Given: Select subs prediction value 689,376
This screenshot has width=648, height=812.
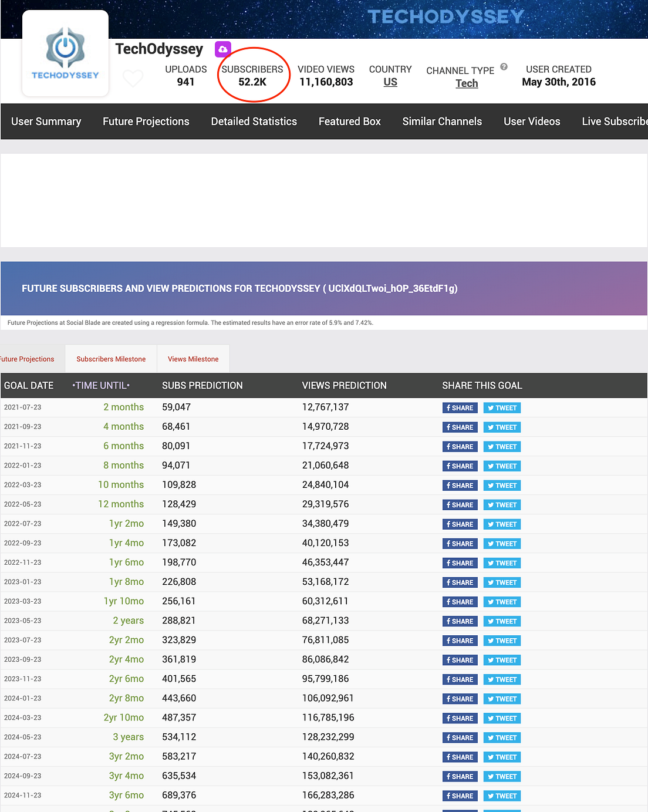Looking at the screenshot, I should tap(179, 795).
